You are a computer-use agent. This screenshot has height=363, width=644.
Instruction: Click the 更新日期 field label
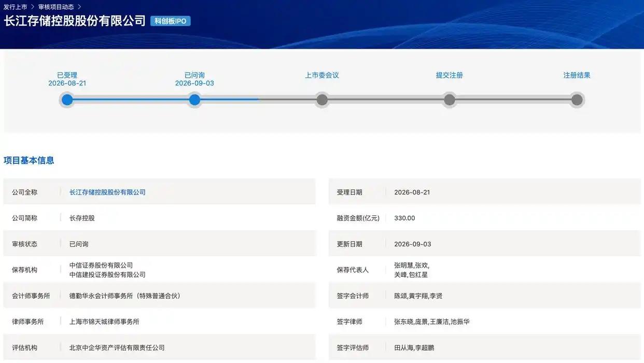click(349, 244)
